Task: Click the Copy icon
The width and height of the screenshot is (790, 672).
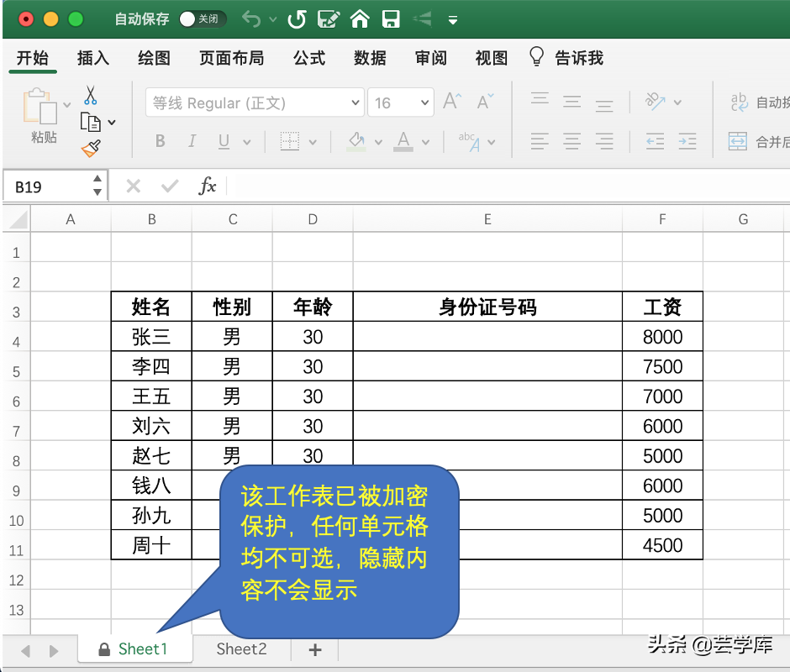Action: click(x=91, y=123)
